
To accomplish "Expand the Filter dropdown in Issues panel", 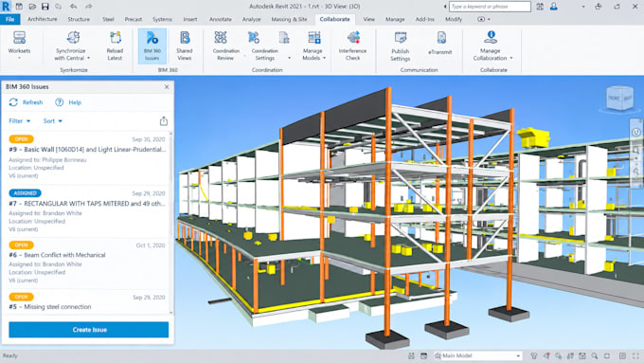I will tap(20, 121).
